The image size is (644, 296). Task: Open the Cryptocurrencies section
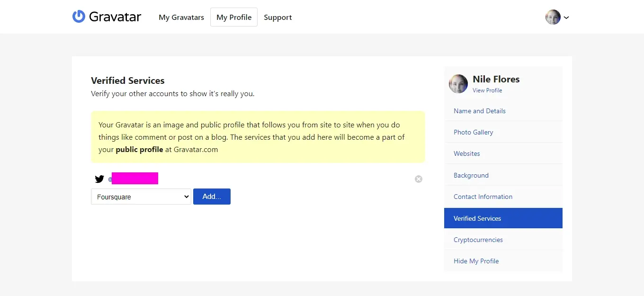pos(478,240)
